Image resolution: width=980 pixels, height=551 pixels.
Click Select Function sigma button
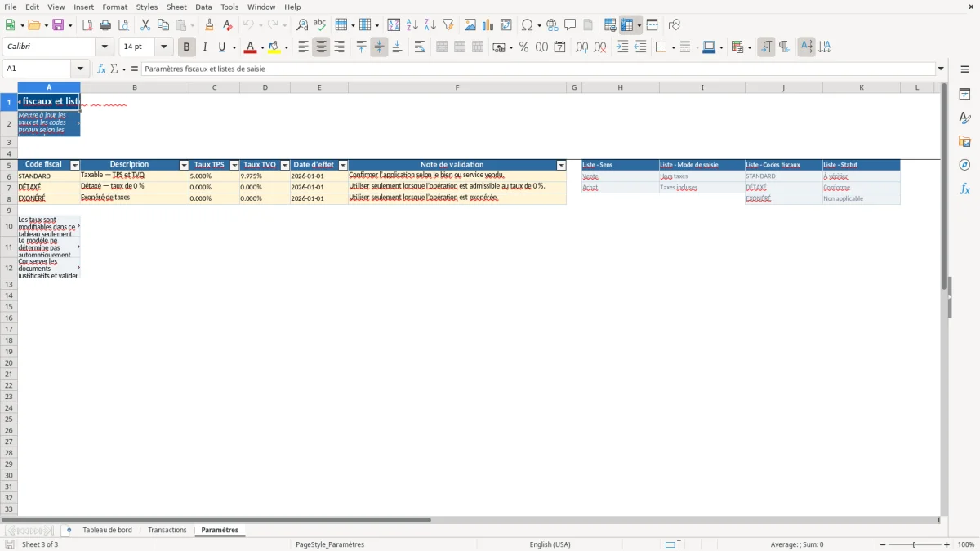point(114,69)
